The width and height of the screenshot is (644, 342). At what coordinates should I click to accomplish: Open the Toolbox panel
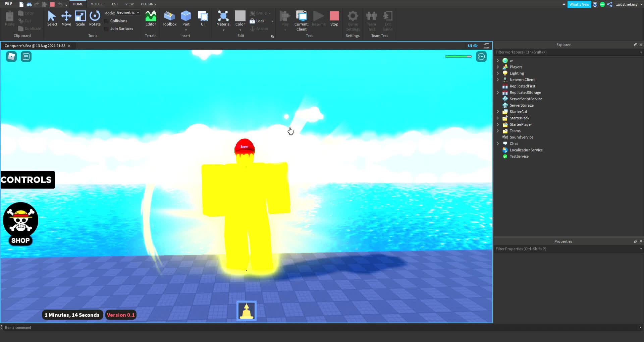(x=169, y=18)
